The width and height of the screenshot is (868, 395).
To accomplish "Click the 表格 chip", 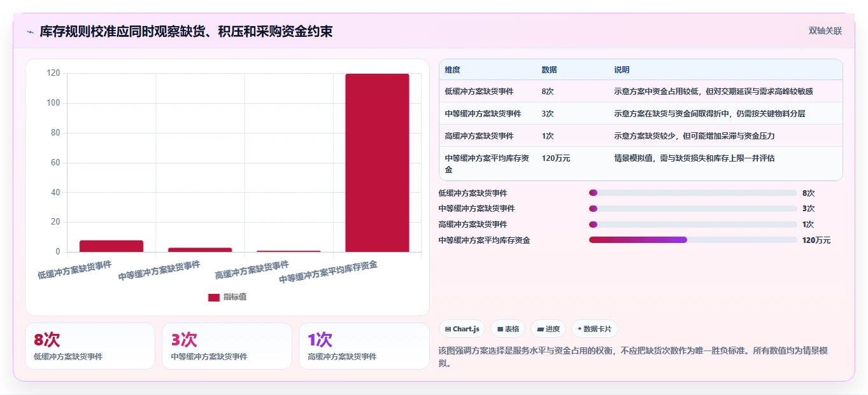I will coord(508,329).
